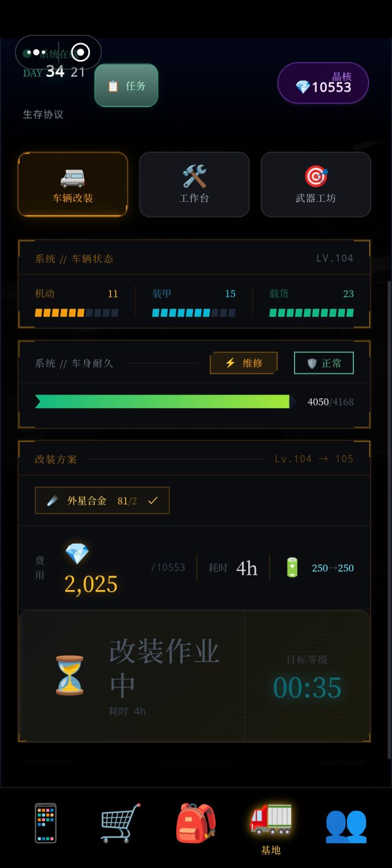
Task: Open the blue people icon
Action: (x=346, y=824)
